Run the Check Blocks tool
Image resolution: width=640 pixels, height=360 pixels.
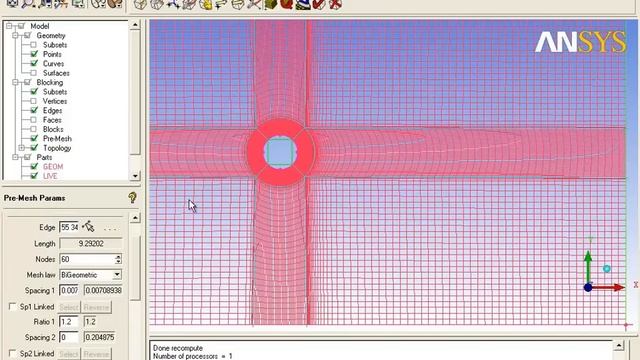pyautogui.click(x=319, y=4)
